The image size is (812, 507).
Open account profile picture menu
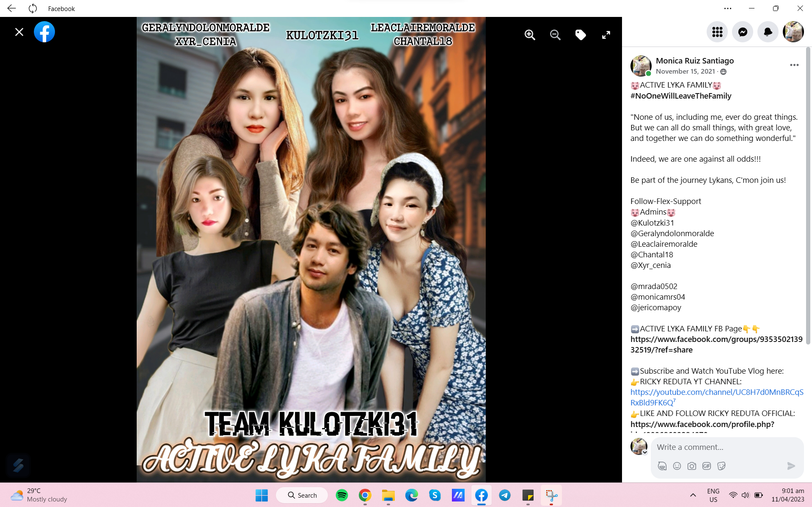pyautogui.click(x=793, y=32)
